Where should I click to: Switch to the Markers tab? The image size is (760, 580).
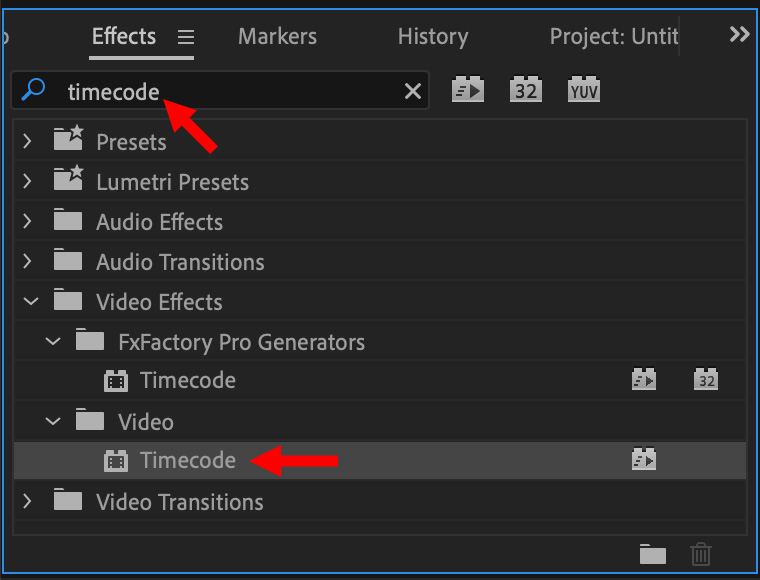point(280,37)
